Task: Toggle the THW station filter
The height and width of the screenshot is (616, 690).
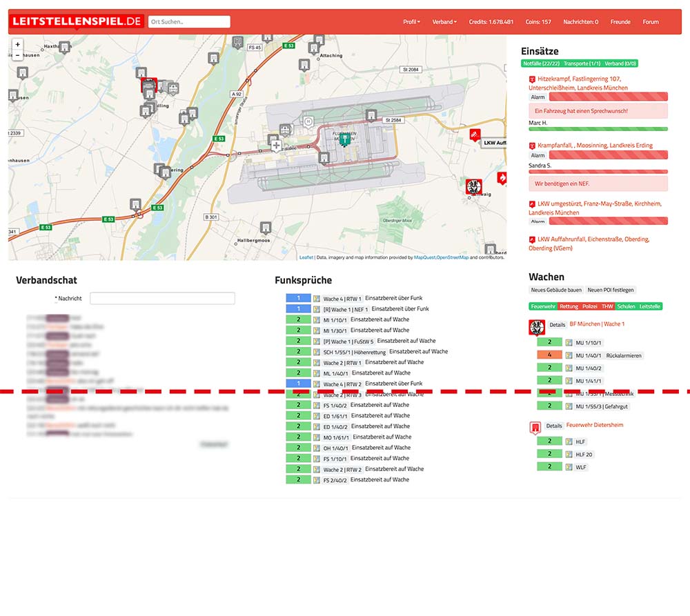Action: [x=607, y=307]
